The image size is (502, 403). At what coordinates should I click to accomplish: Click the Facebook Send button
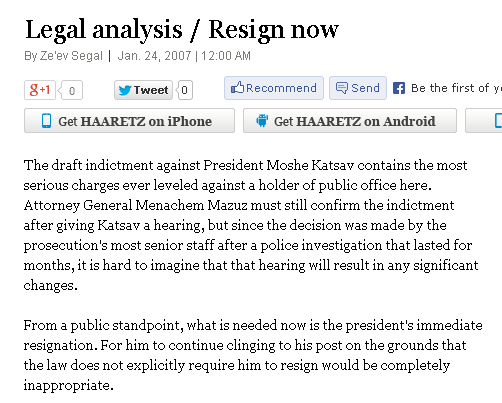(x=358, y=88)
